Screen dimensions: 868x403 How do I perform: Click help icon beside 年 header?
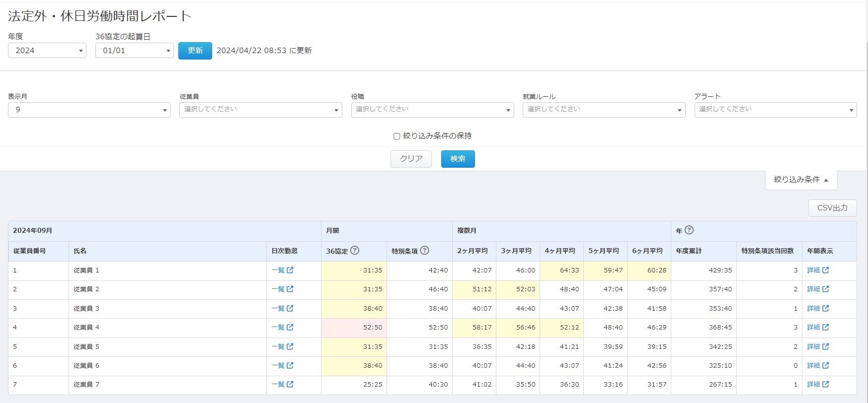689,230
